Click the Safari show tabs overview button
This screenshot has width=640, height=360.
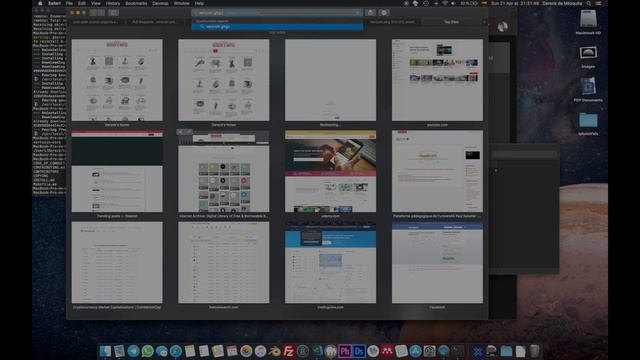384,13
